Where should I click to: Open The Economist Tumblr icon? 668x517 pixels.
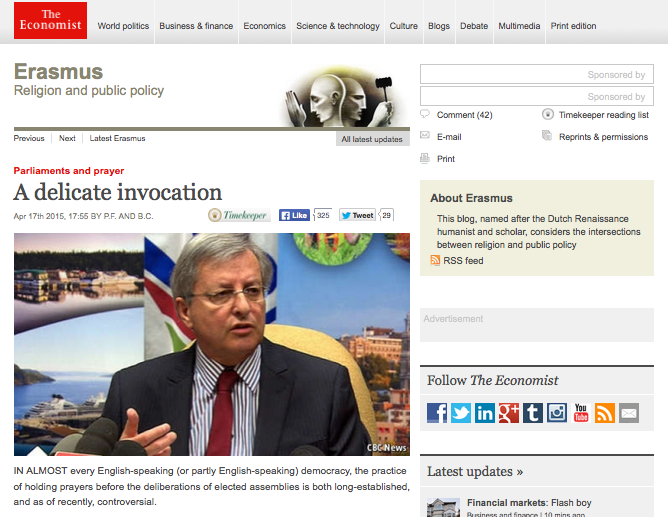[x=533, y=412]
